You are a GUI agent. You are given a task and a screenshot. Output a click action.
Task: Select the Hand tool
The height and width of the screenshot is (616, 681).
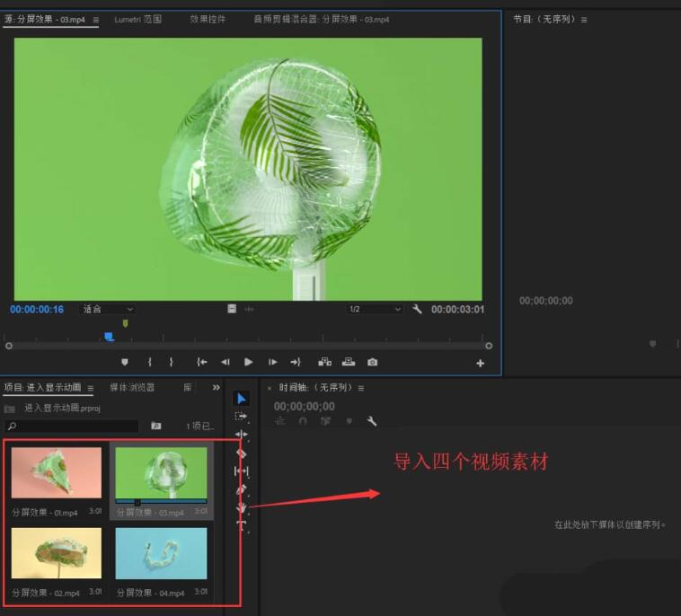[241, 508]
